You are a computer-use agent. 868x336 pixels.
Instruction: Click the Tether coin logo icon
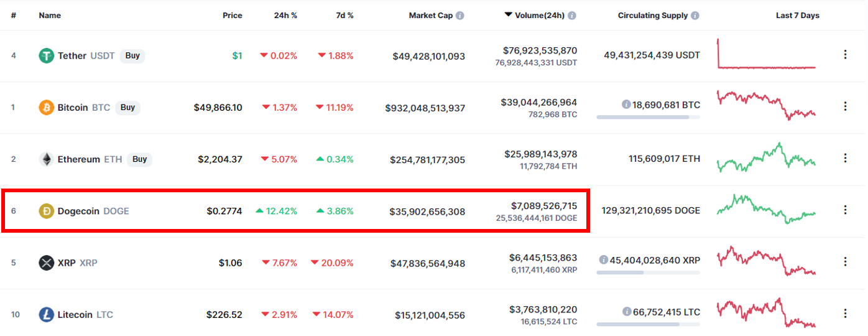pyautogui.click(x=47, y=56)
